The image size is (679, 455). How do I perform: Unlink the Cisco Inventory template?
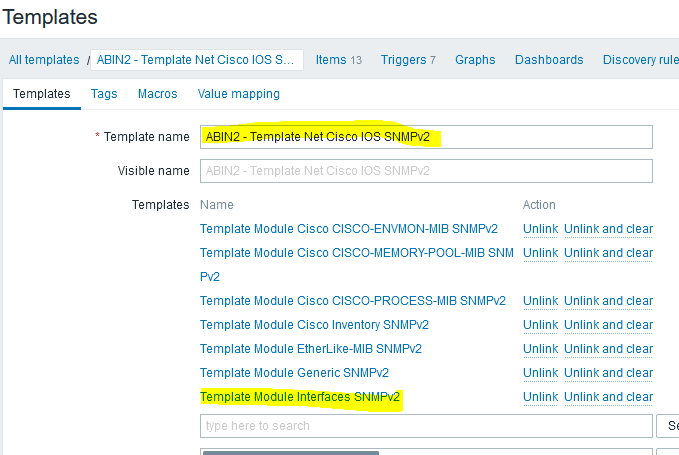(540, 325)
